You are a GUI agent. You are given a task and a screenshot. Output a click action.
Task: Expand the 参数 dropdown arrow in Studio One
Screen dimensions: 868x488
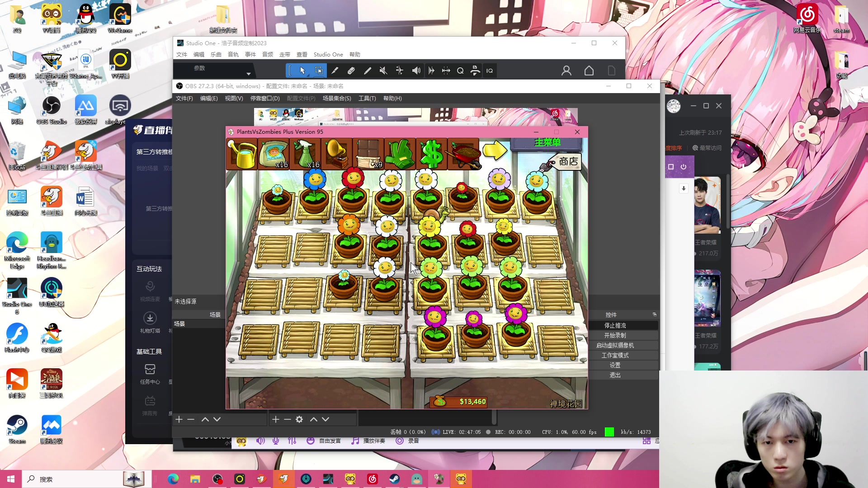(249, 74)
